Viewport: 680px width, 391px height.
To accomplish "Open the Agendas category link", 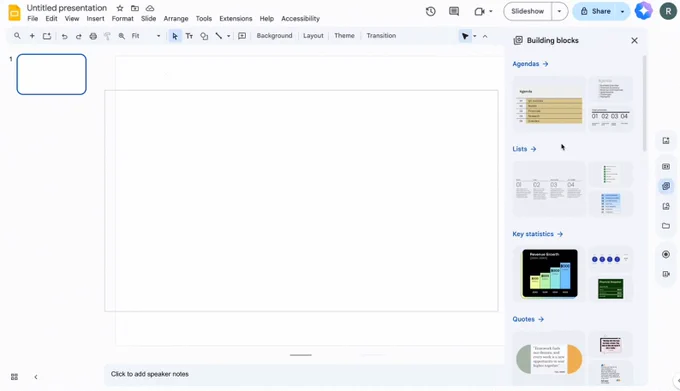I will [530, 64].
